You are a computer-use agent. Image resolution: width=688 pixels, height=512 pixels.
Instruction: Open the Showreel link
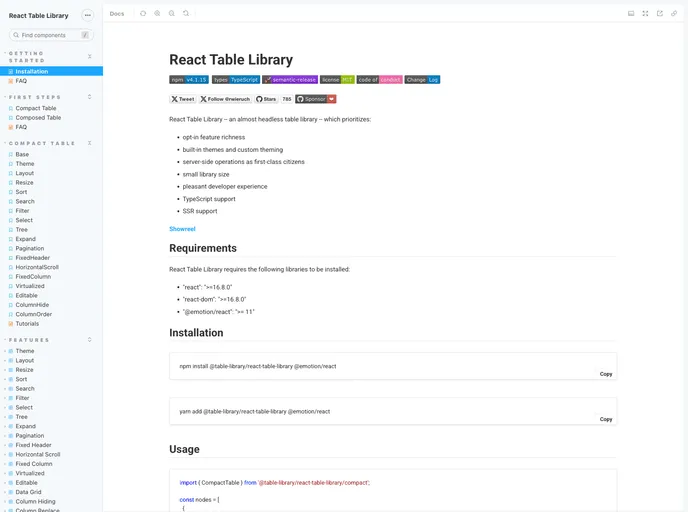pos(182,229)
